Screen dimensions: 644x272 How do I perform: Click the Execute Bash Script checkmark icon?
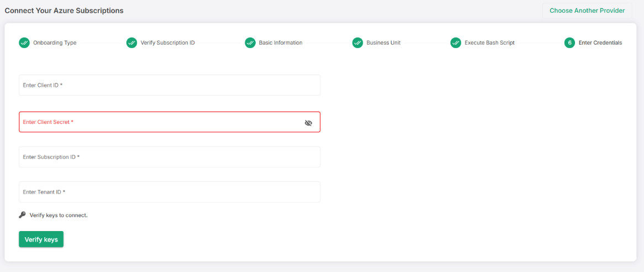(456, 43)
